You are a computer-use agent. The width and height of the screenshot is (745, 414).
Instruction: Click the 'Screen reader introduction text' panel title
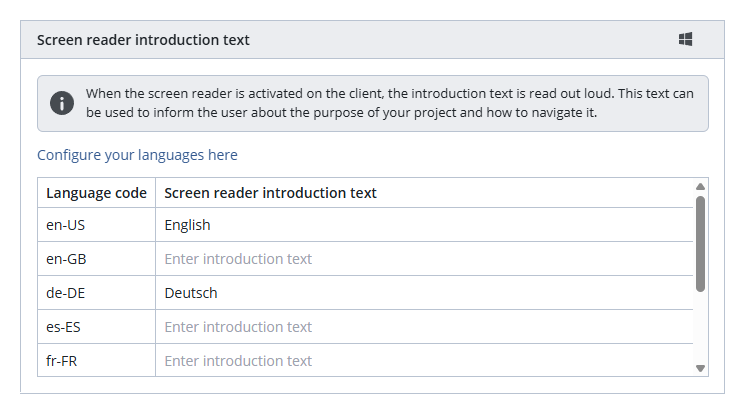143,40
